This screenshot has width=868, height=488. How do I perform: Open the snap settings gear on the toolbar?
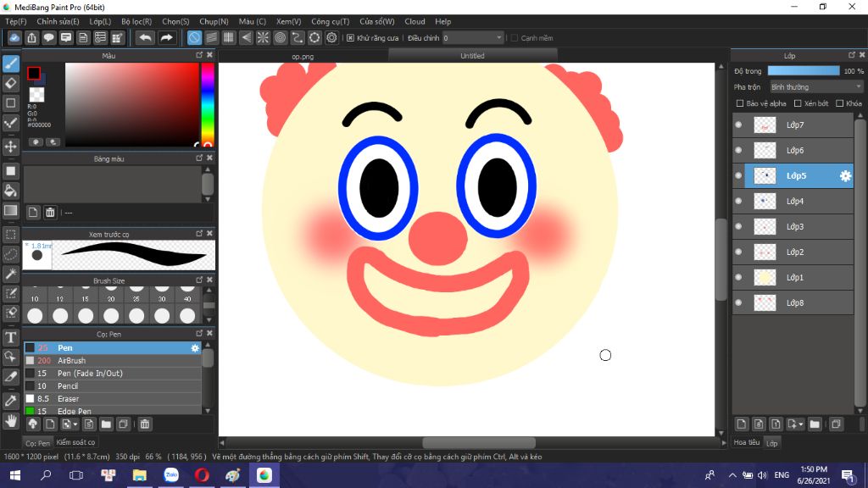[331, 37]
